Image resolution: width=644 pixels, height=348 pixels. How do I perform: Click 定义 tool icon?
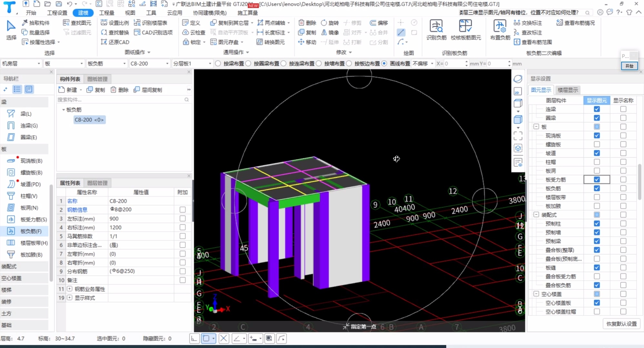pos(185,23)
